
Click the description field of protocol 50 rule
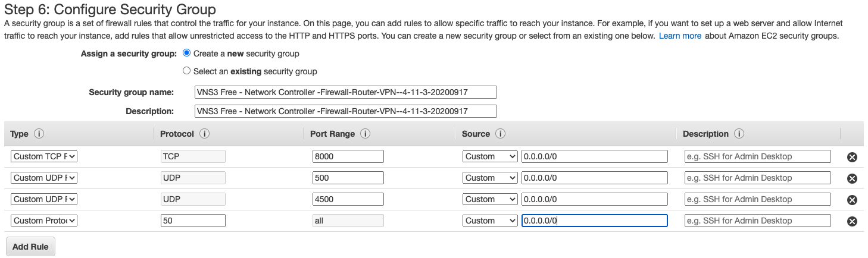pos(757,221)
